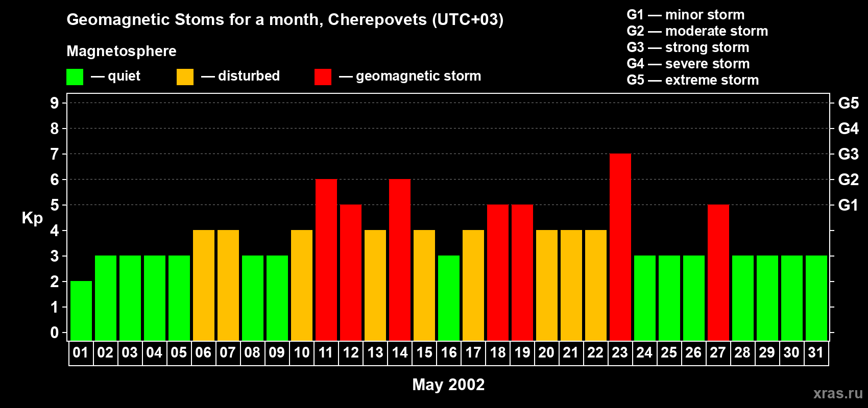
Task: Click 'G3 — strong storm' legend text
Action: [x=688, y=47]
